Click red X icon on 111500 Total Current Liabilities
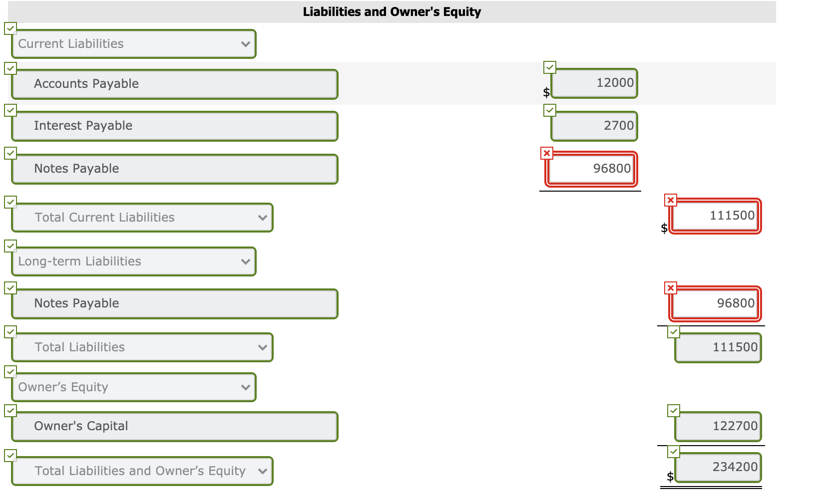 click(x=671, y=200)
